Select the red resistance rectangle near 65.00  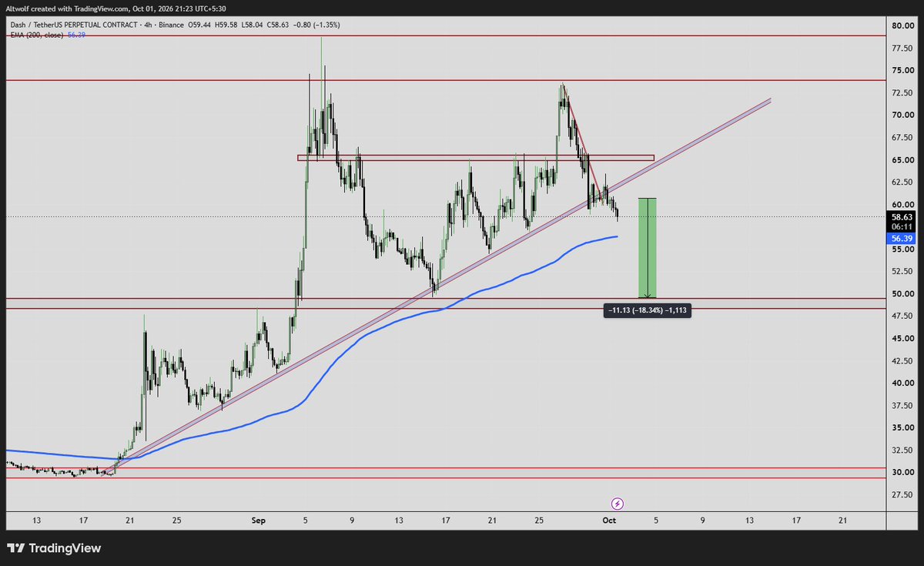point(475,158)
